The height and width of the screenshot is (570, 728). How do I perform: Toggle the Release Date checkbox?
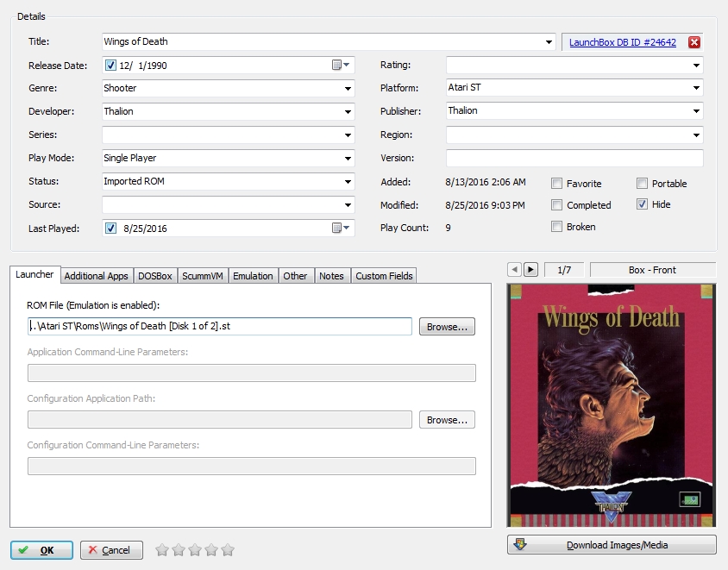110,65
